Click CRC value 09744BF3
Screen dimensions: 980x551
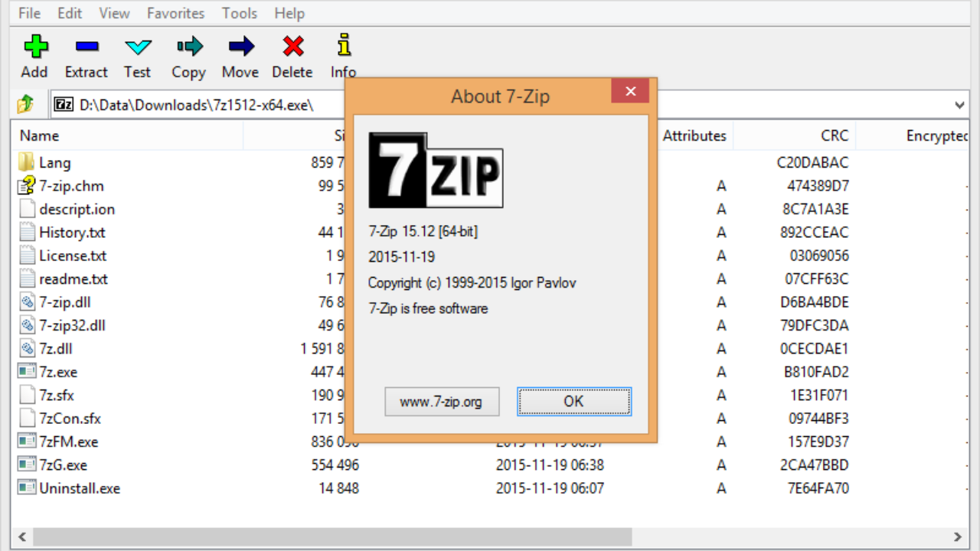pos(818,419)
